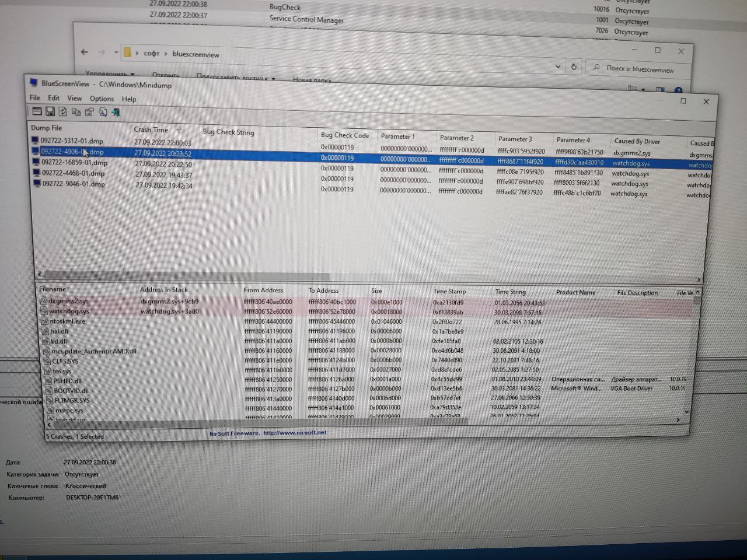Image resolution: width=747 pixels, height=560 pixels.
Task: Click the icon of 092722-9046-01.dmp
Action: tap(38, 183)
